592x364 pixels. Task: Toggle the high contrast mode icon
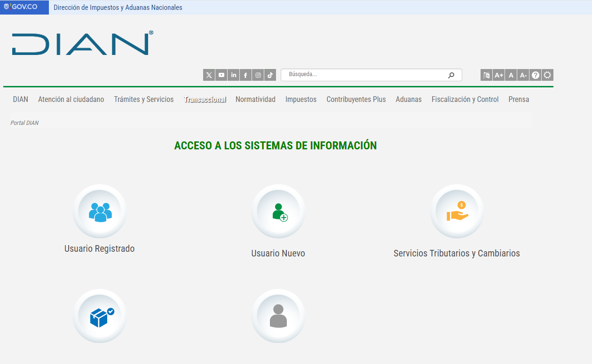[547, 75]
